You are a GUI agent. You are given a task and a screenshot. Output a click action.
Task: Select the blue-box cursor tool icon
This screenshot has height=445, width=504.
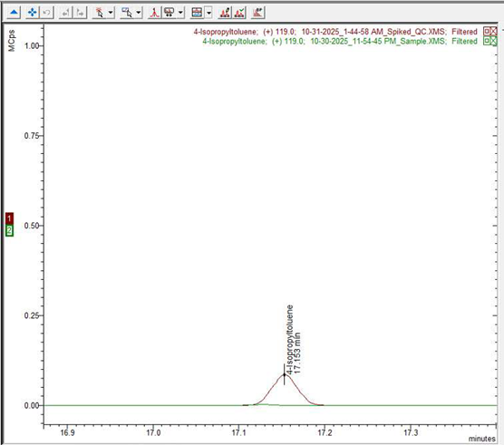pyautogui.click(x=127, y=13)
